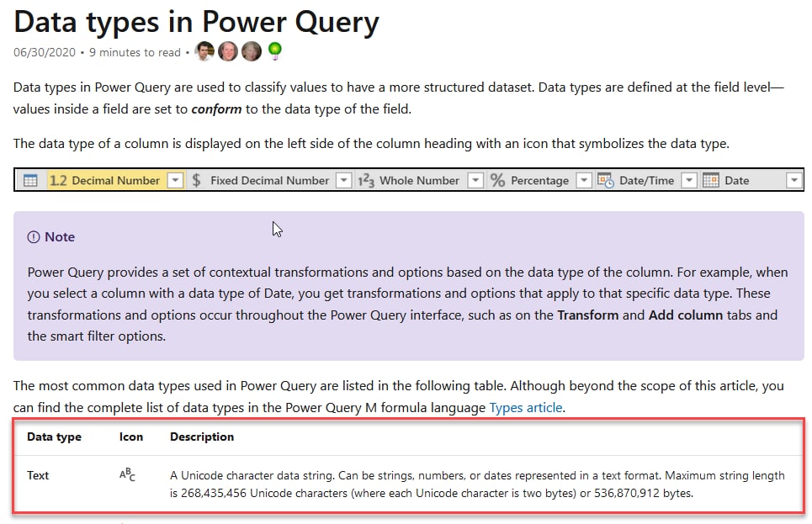Screen dimensions: 812x524
Task: Select the Percentage column header
Action: [x=539, y=180]
